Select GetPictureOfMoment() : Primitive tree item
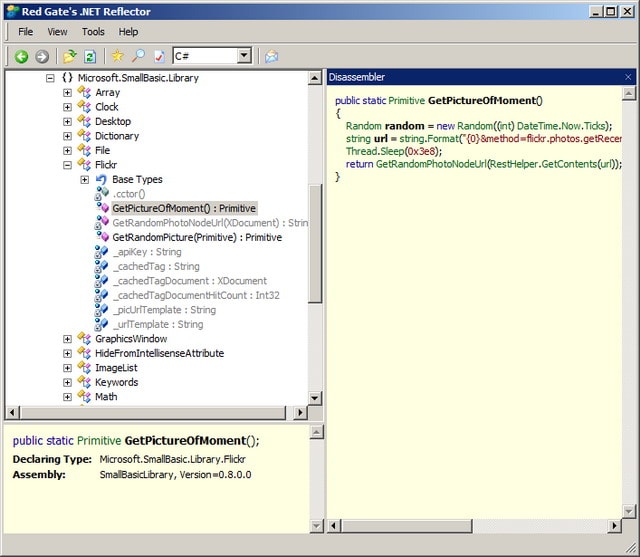The image size is (640, 557). (x=184, y=208)
